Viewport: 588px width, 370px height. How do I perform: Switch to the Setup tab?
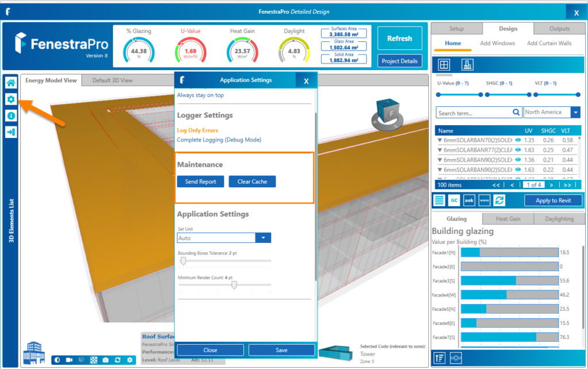coord(457,29)
